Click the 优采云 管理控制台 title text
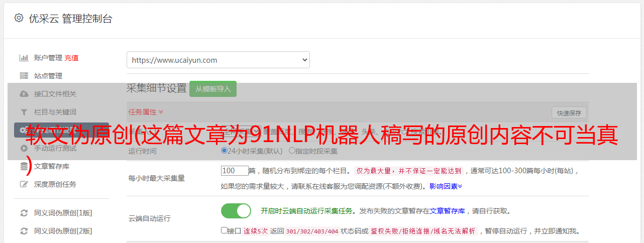644x243 pixels. click(70, 19)
